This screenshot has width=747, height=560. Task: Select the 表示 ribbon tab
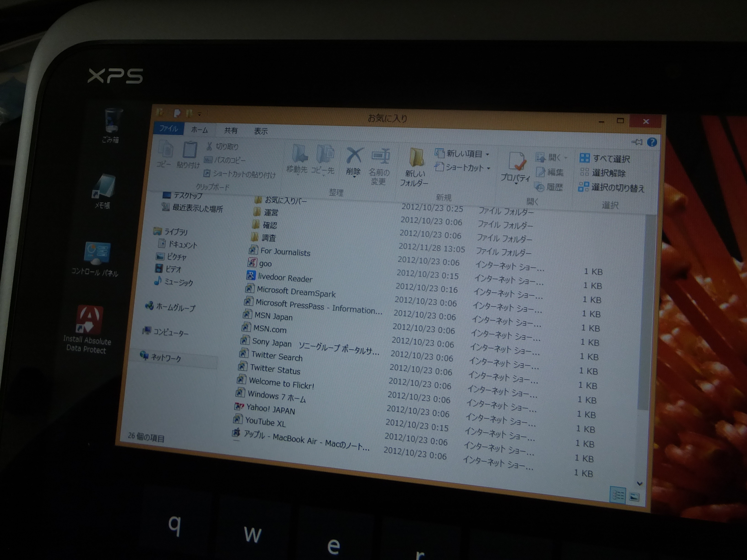[x=261, y=131]
